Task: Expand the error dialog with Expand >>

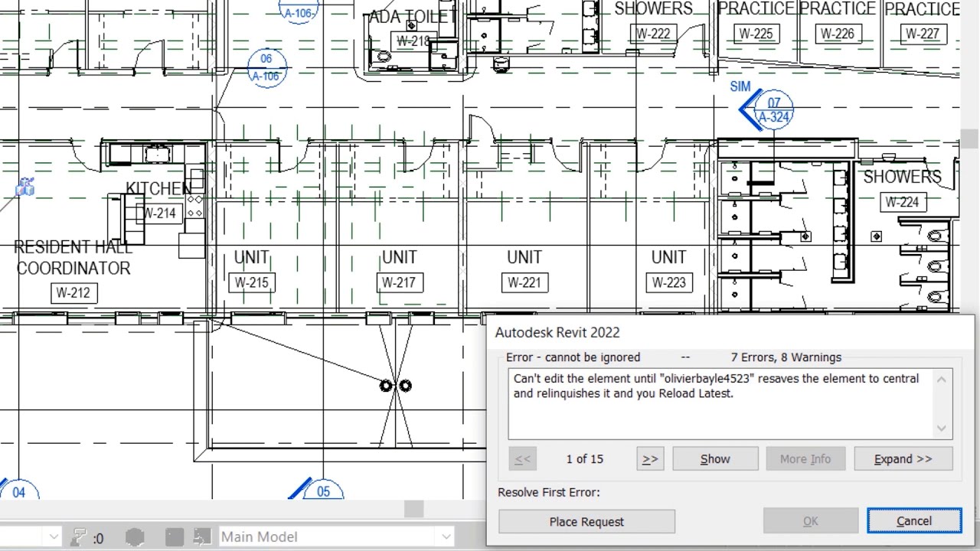Action: click(x=903, y=459)
